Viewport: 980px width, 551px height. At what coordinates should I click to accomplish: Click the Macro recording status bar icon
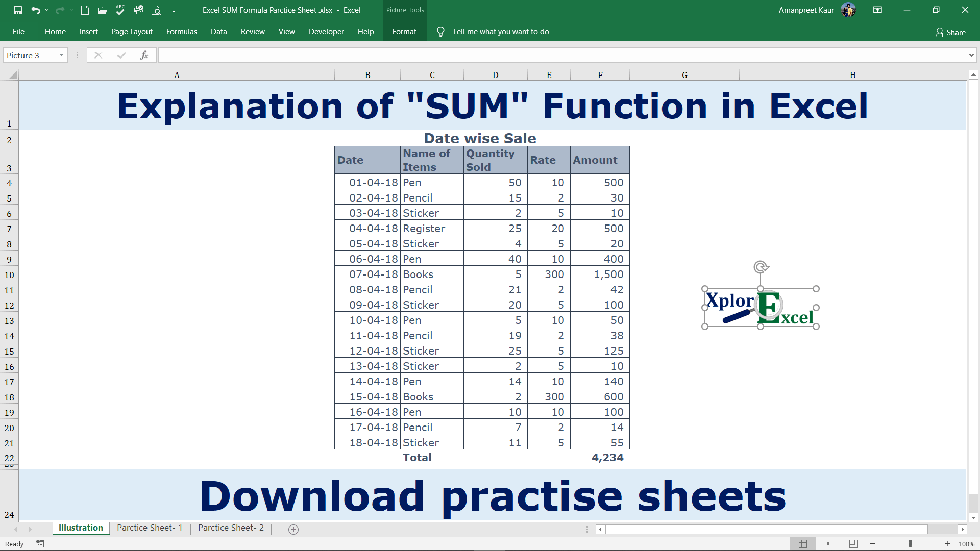point(40,544)
